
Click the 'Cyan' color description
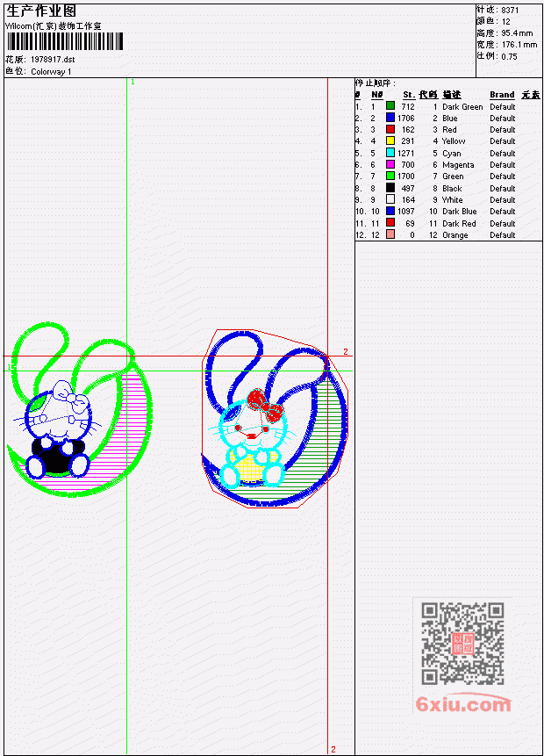click(x=452, y=154)
